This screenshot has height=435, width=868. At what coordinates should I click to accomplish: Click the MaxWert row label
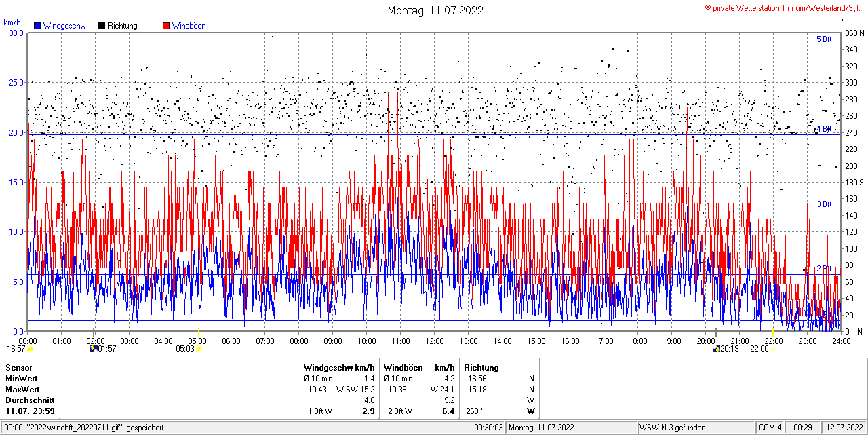pyautogui.click(x=22, y=390)
